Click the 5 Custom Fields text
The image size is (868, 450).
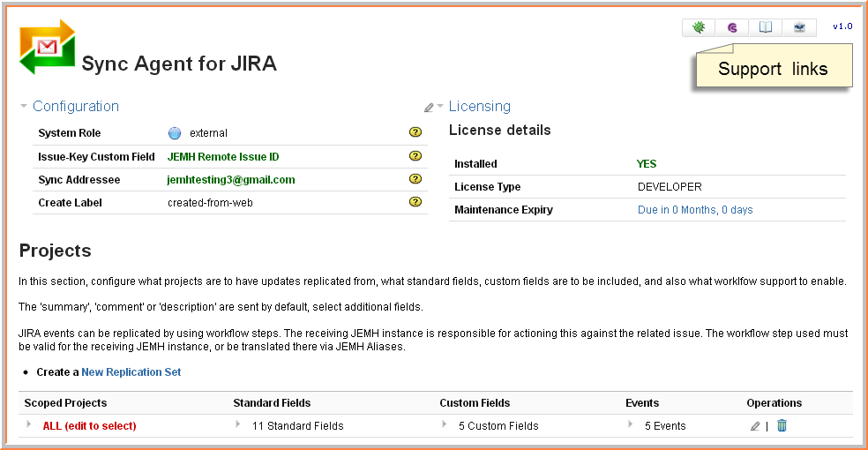(x=498, y=425)
